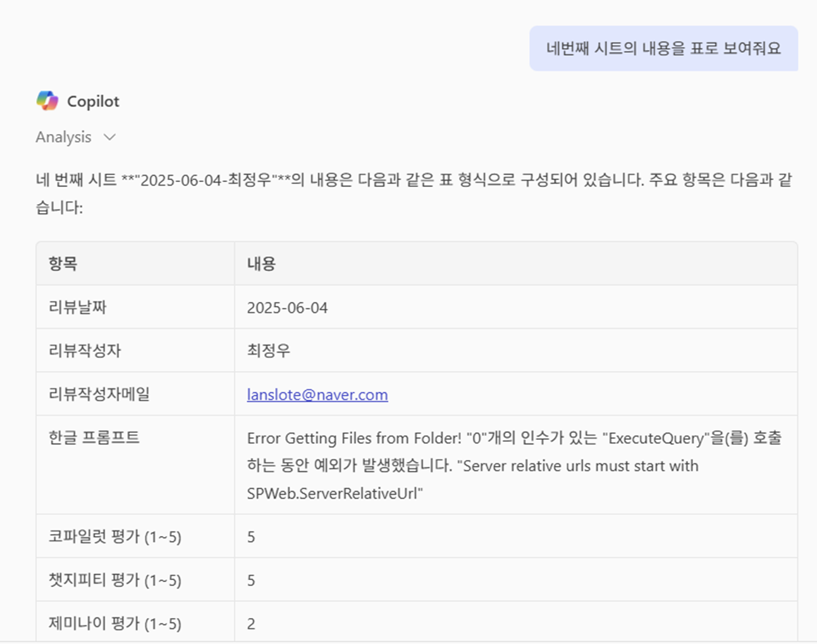Click the 리뷰날짜 row label

click(x=77, y=307)
